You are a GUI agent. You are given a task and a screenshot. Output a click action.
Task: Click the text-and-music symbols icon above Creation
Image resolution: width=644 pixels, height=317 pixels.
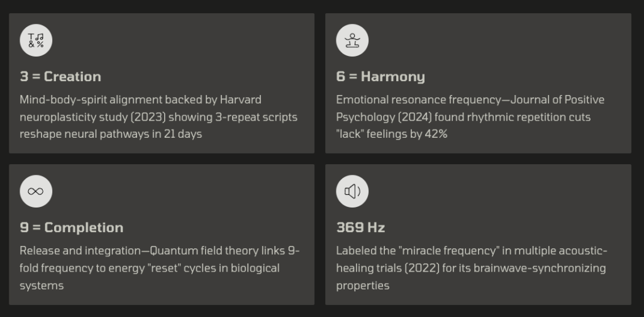point(36,41)
